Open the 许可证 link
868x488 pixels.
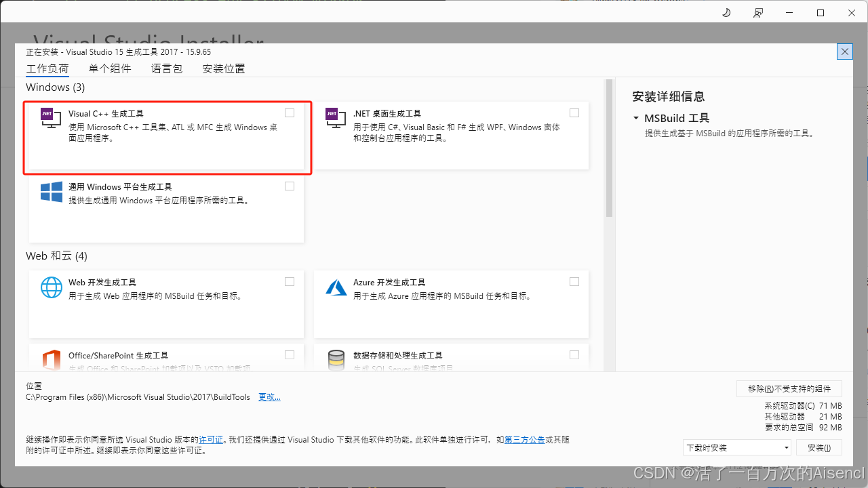coord(211,440)
